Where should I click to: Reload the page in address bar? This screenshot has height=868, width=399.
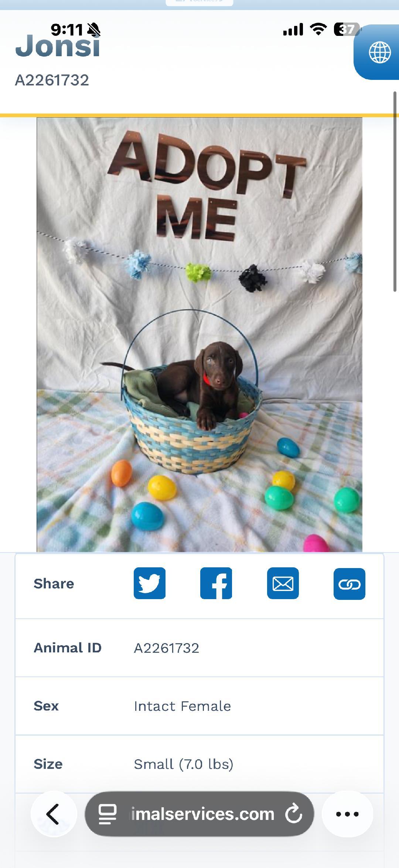point(294,814)
